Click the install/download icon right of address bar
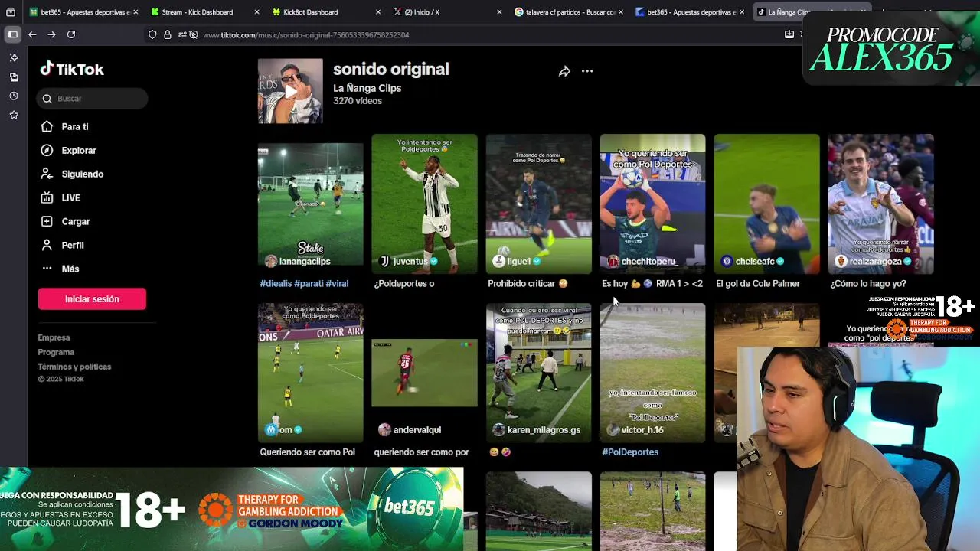 (789, 34)
